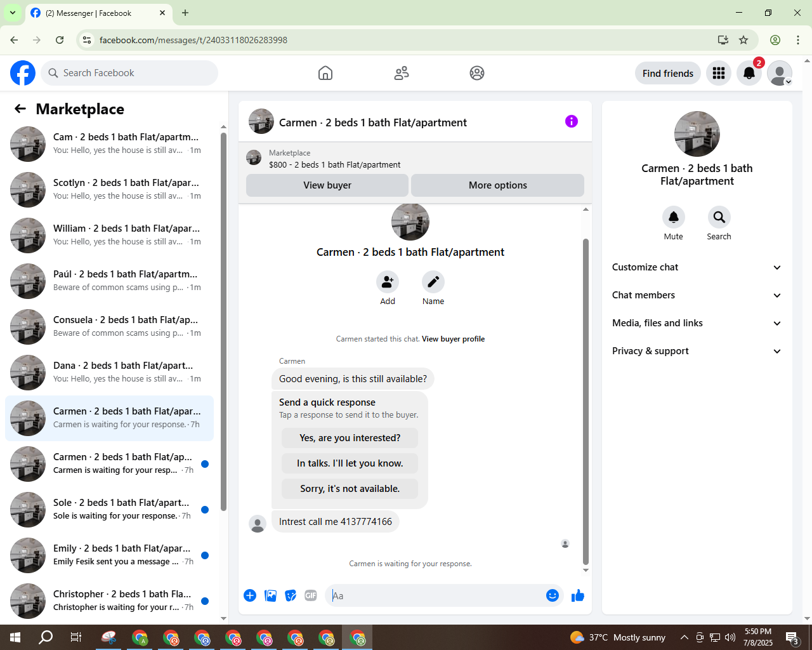This screenshot has width=812, height=650.
Task: Open the weather widget showing 37°C
Action: coord(618,637)
